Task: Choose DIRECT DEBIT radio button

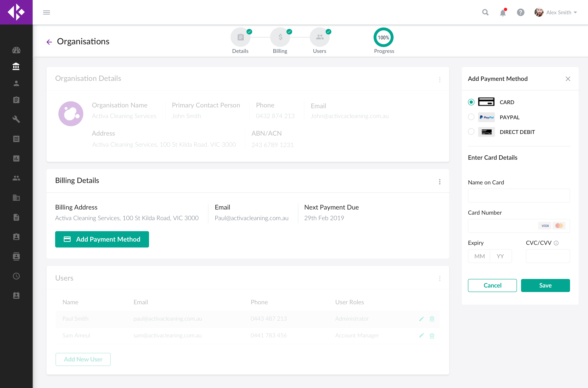Action: [471, 132]
